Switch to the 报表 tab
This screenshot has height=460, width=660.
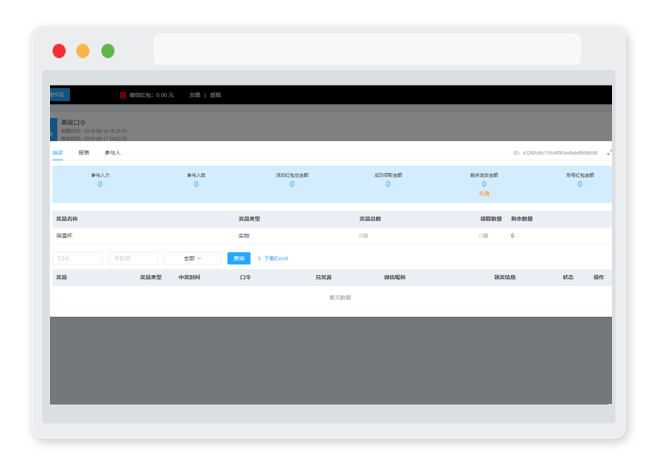84,153
